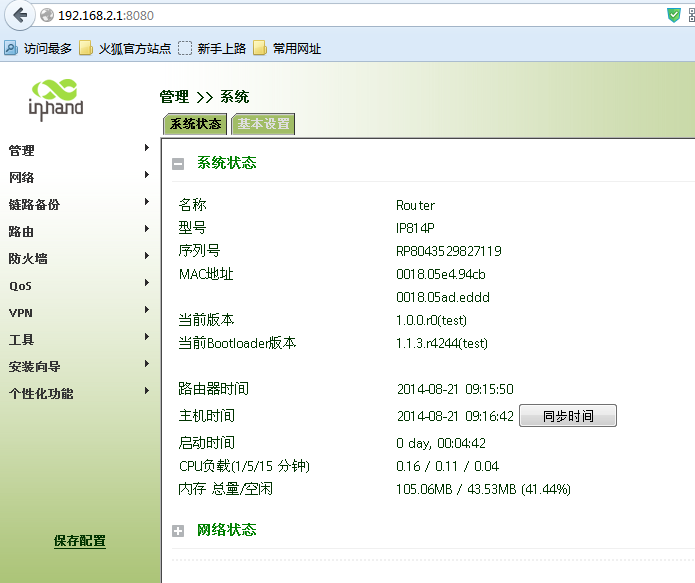Expand the 管理 sidebar menu
695x583 pixels.
point(22,151)
